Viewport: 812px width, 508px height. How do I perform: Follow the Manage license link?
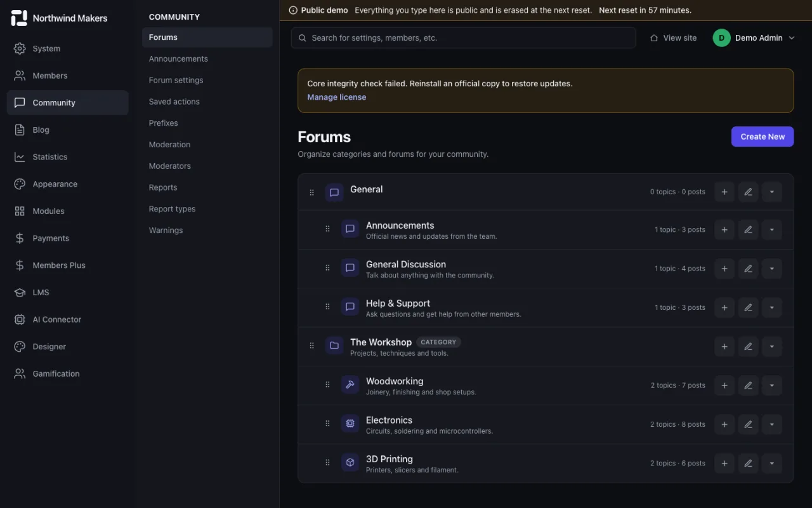point(337,97)
